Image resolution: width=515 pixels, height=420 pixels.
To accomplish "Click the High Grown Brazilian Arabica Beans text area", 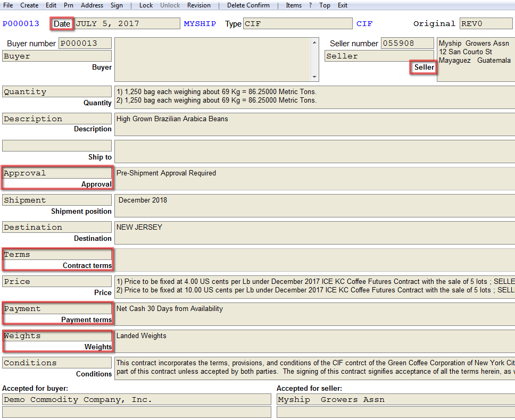I will pos(314,124).
